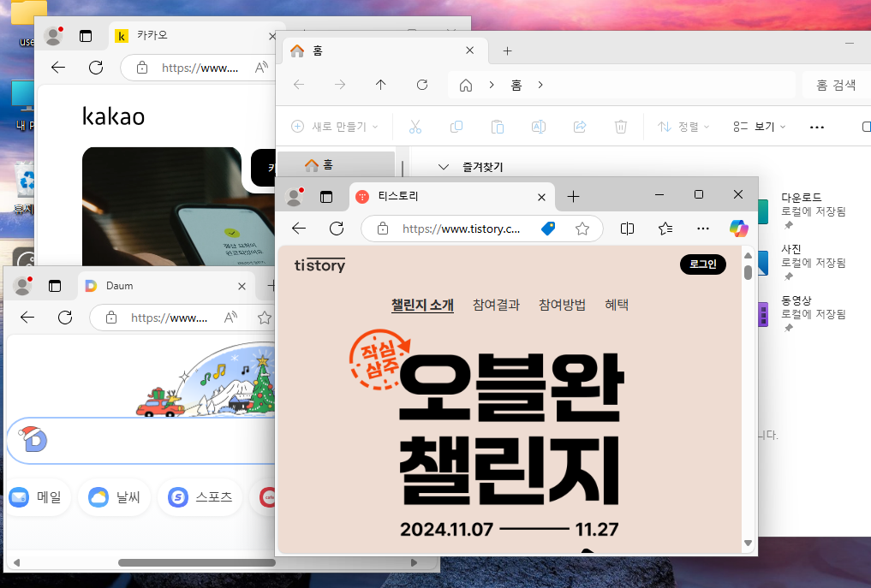Image resolution: width=871 pixels, height=588 pixels.
Task: Click the kakao logo in Kakao window
Action: click(113, 116)
